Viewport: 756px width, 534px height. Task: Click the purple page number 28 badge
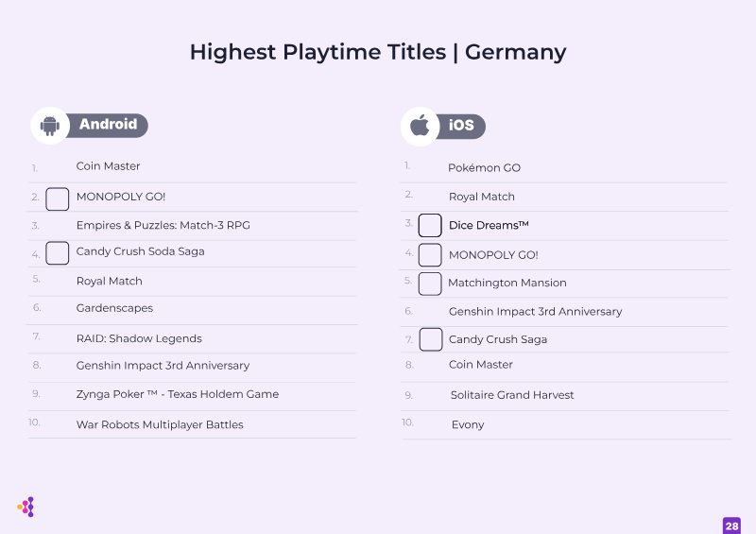coord(731,525)
